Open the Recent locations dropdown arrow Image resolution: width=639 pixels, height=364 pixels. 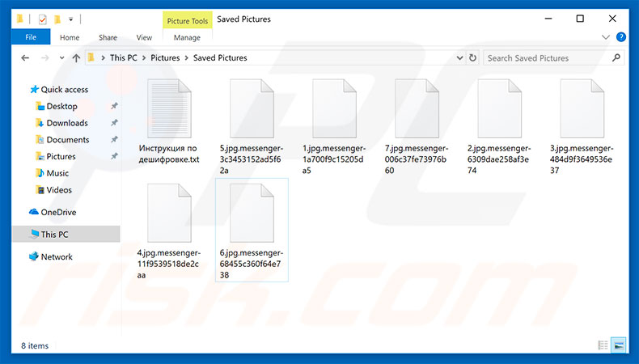pyautogui.click(x=61, y=58)
